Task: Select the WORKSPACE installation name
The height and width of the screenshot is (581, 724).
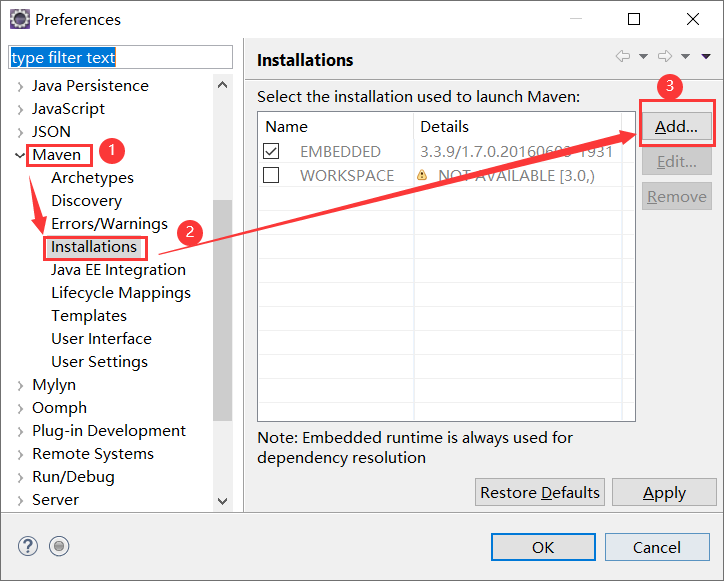Action: [x=347, y=176]
